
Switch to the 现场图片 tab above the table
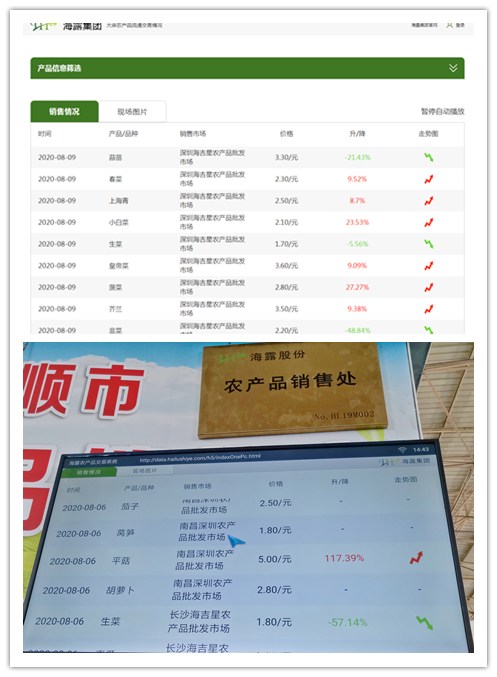pyautogui.click(x=132, y=112)
